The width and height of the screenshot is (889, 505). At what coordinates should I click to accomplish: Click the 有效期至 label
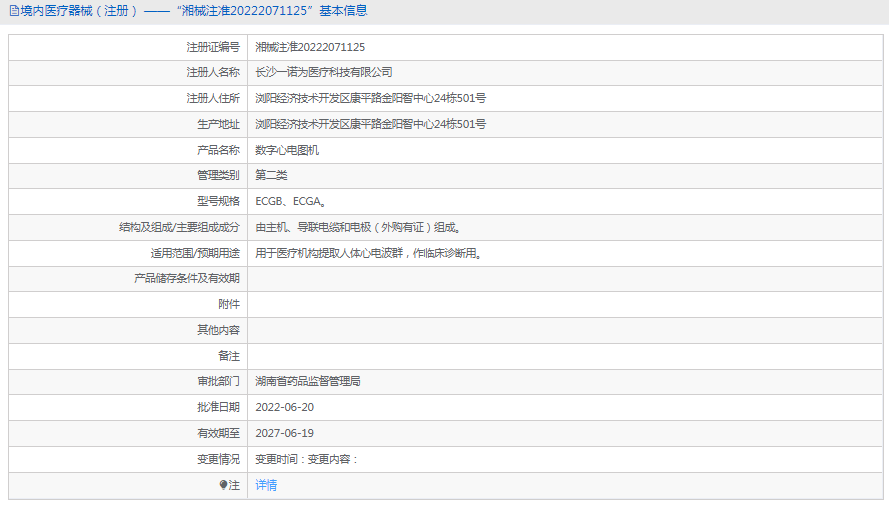click(x=218, y=434)
